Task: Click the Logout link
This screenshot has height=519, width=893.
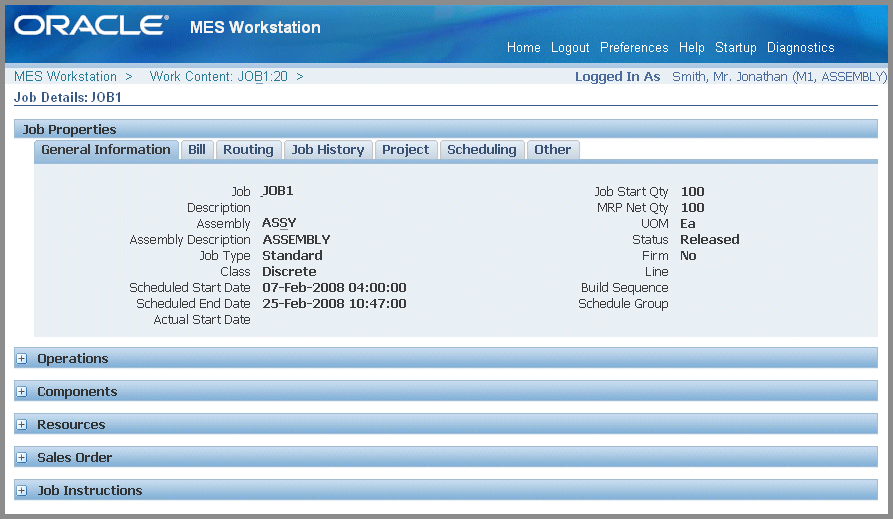Action: click(x=570, y=48)
